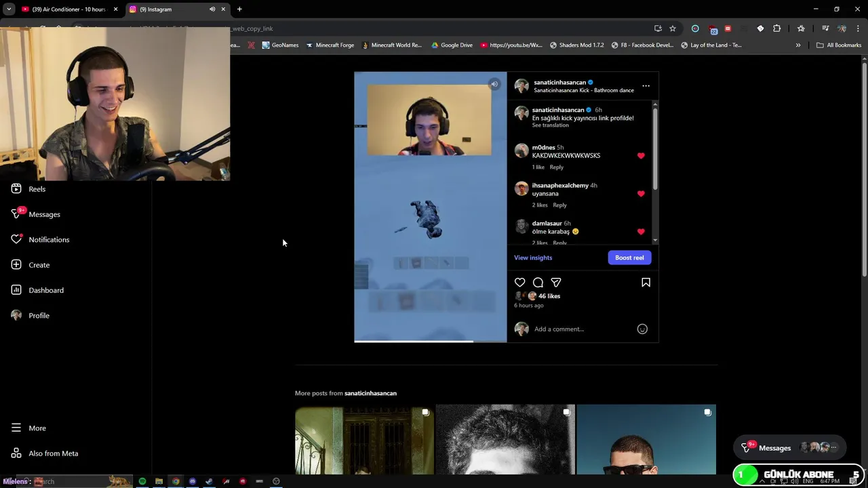Click the Chrome taskbar icon
This screenshot has width=868, height=488.
[176, 481]
